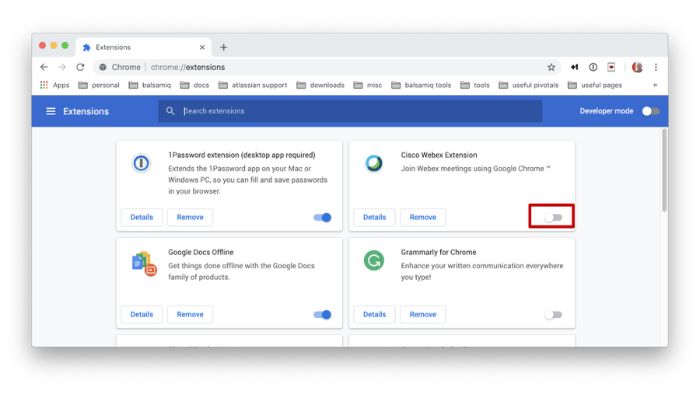Go back with the browser back arrow
The image size is (700, 400).
point(44,67)
